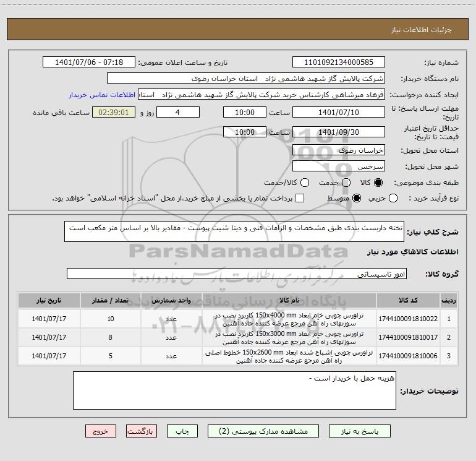Choose the متوسط purchase type radio
The image size is (476, 461).
(x=357, y=198)
